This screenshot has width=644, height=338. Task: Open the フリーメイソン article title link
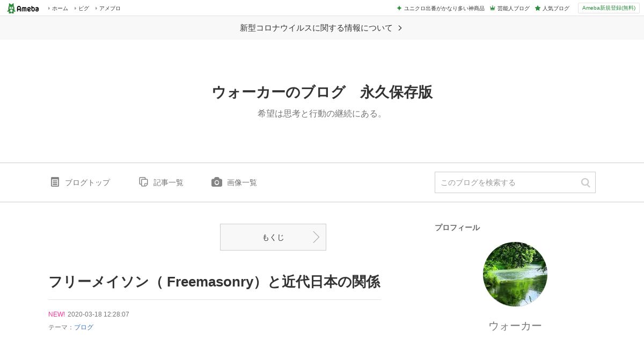click(x=214, y=282)
